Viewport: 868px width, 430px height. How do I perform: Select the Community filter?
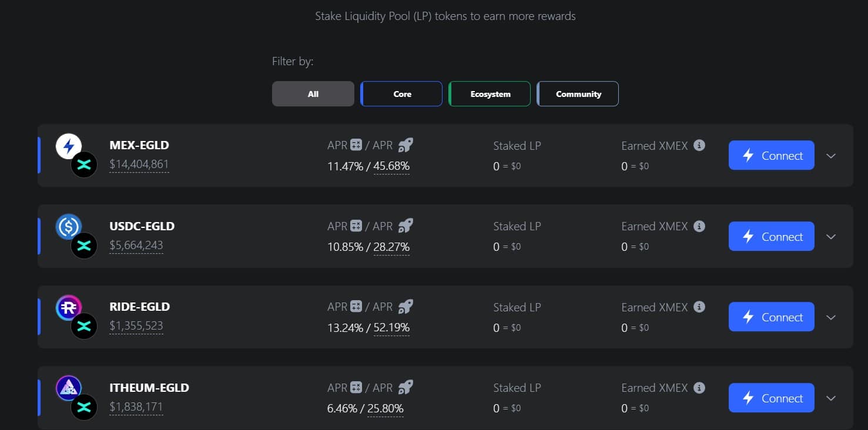tap(578, 94)
